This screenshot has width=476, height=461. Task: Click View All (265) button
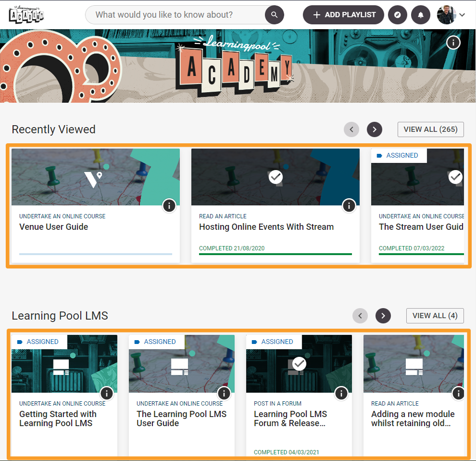(x=431, y=129)
